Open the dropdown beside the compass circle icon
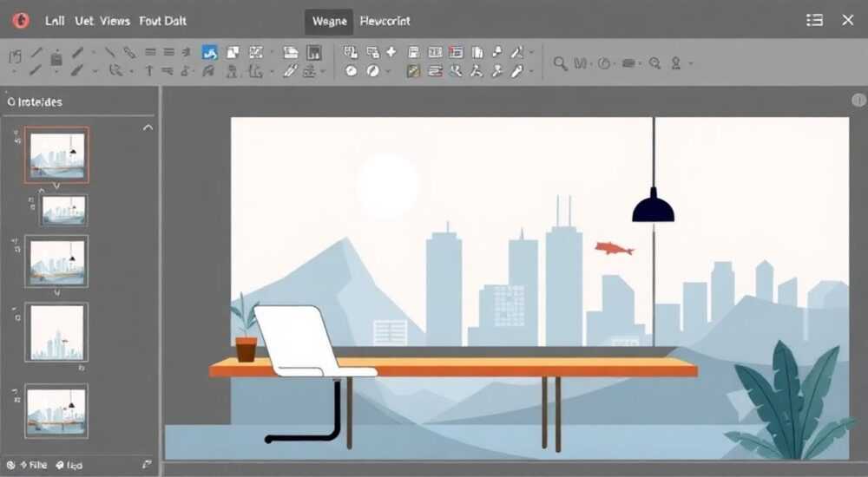 point(388,71)
